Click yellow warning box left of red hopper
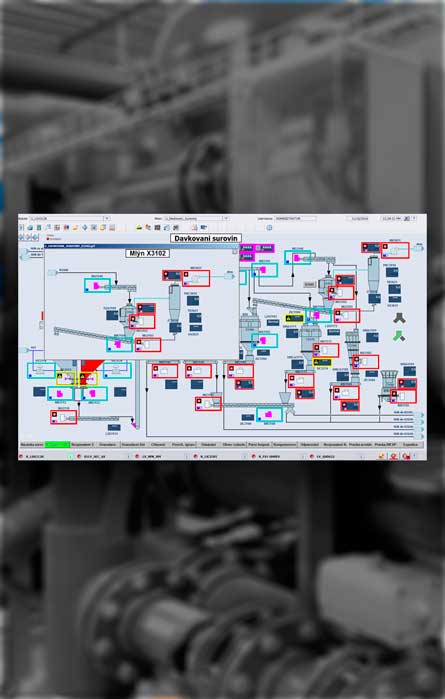The height and width of the screenshot is (699, 445). (66, 378)
